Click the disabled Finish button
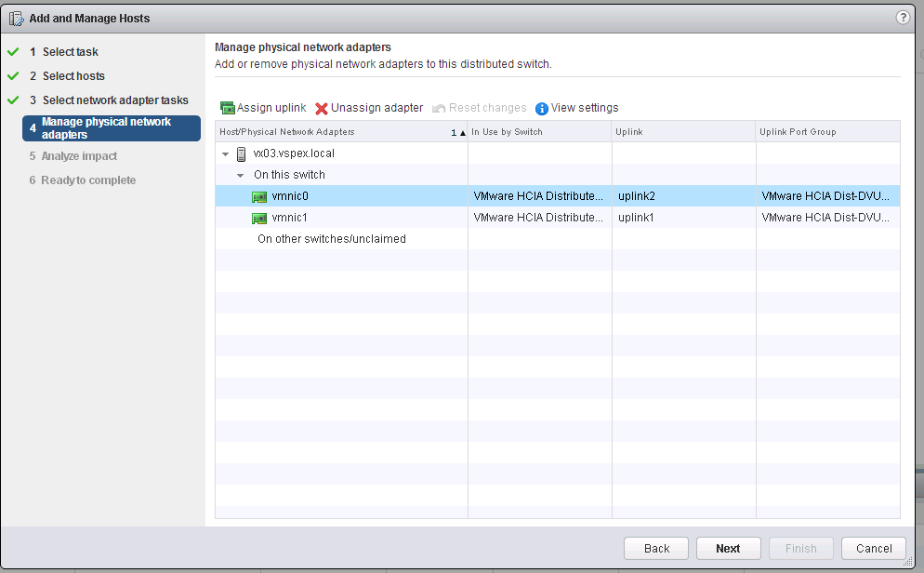Screen dimensions: 924x573 801,548
